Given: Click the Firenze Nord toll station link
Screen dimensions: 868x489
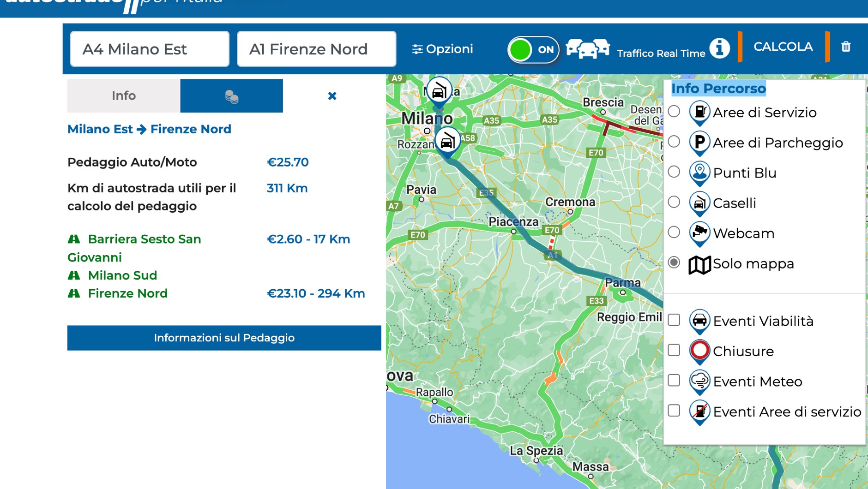Looking at the screenshot, I should 128,293.
